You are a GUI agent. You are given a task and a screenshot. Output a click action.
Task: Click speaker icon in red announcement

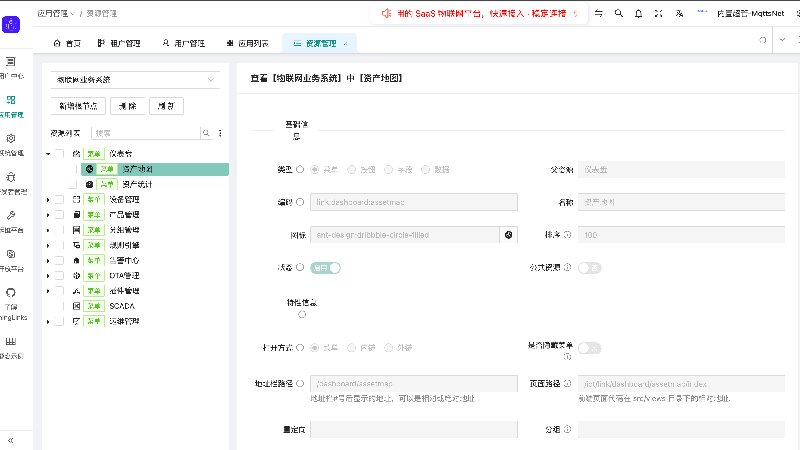pos(386,13)
